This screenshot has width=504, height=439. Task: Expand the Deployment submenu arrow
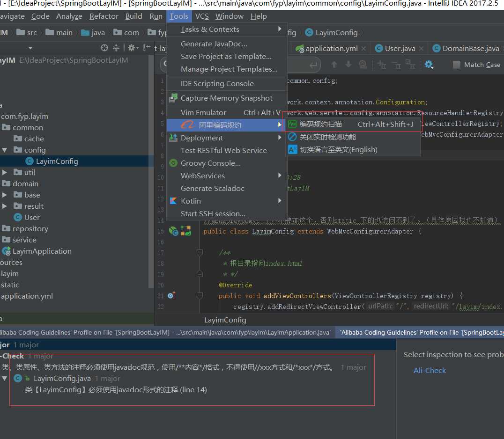click(280, 138)
